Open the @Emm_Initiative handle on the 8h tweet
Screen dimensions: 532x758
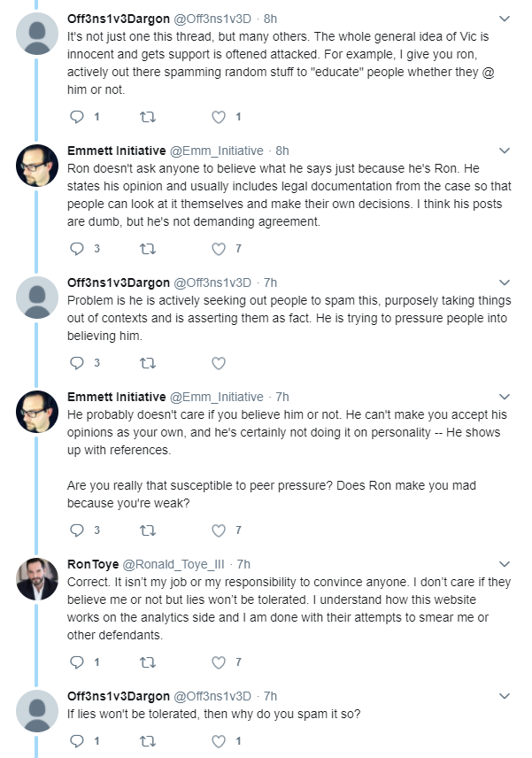[x=217, y=151]
